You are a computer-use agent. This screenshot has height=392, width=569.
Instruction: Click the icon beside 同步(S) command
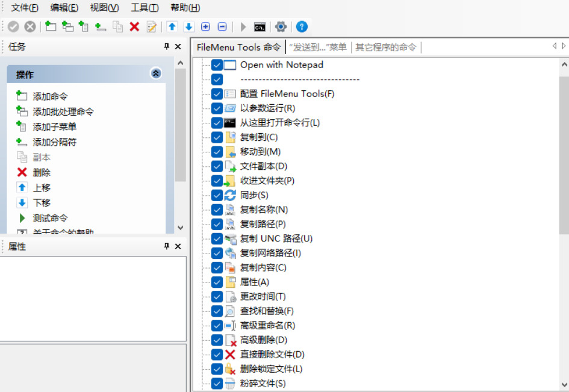coord(230,195)
